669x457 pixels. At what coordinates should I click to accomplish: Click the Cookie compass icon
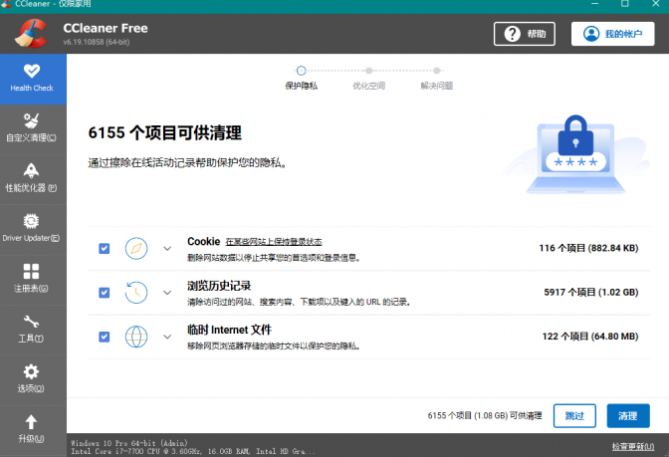pos(136,248)
